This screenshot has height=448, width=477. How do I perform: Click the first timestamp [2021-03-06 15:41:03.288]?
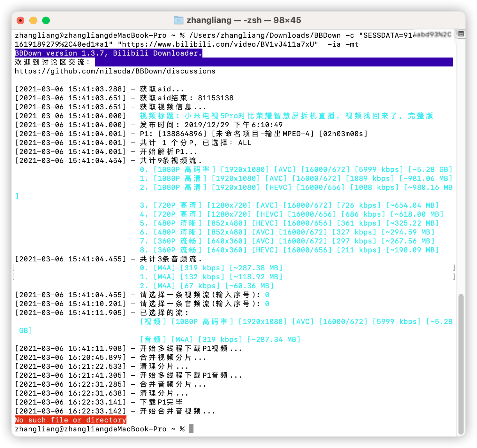pyautogui.click(x=70, y=89)
